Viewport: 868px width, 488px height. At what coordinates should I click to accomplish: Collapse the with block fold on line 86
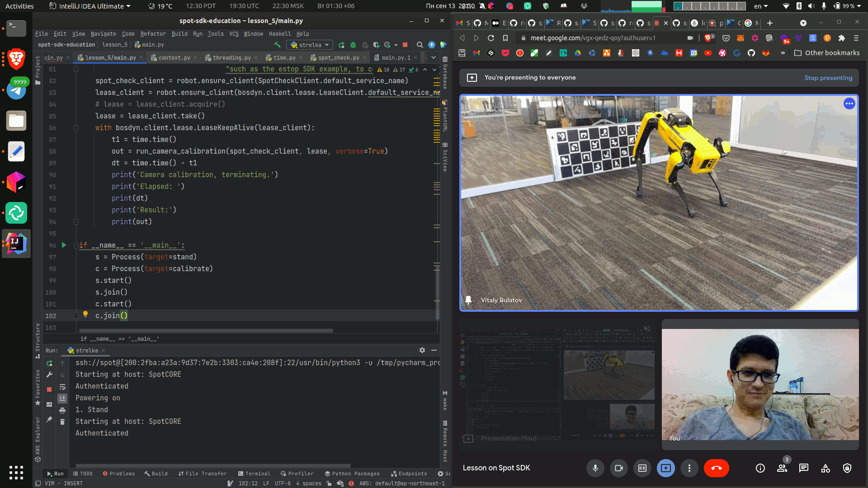pyautogui.click(x=76, y=128)
